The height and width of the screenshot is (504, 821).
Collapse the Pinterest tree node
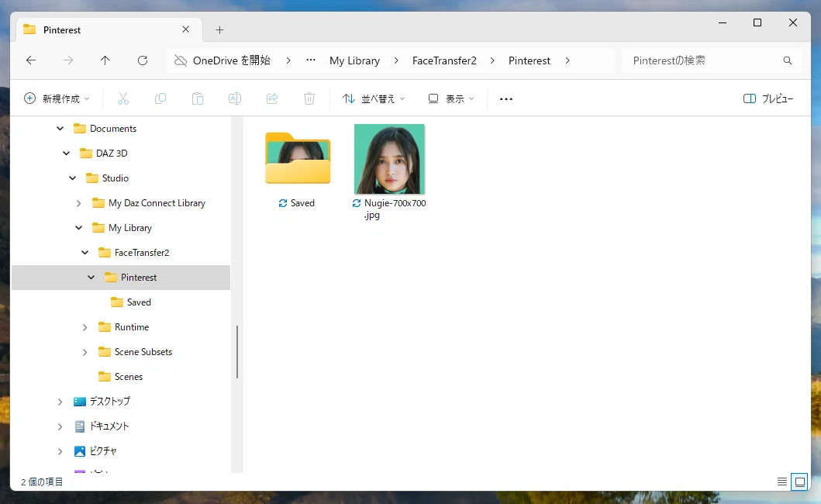coord(91,277)
